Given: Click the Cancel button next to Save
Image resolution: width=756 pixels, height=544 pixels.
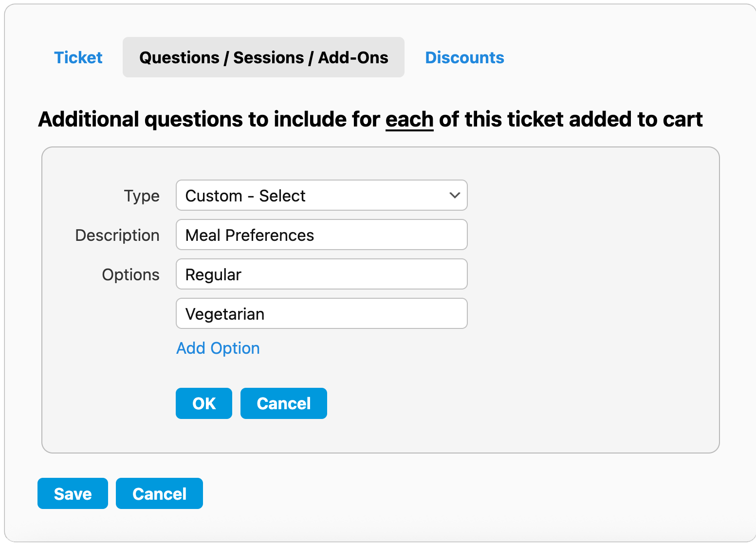Looking at the screenshot, I should 159,493.
